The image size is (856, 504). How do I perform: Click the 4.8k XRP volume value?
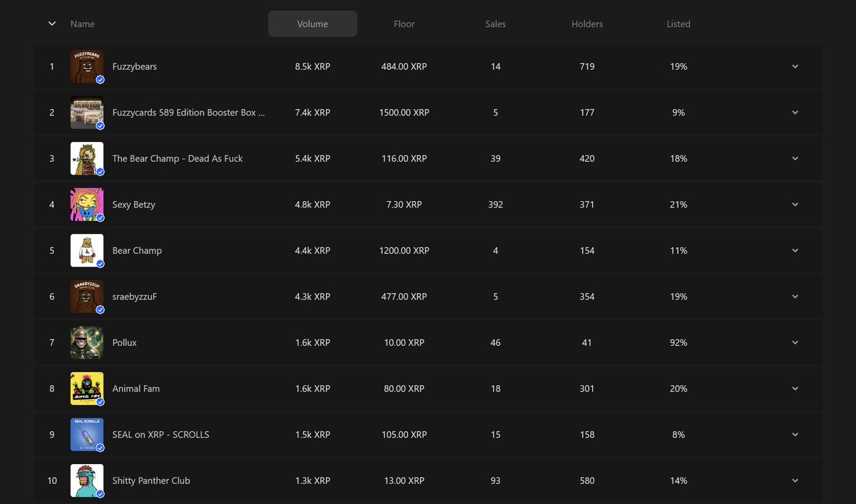click(312, 205)
